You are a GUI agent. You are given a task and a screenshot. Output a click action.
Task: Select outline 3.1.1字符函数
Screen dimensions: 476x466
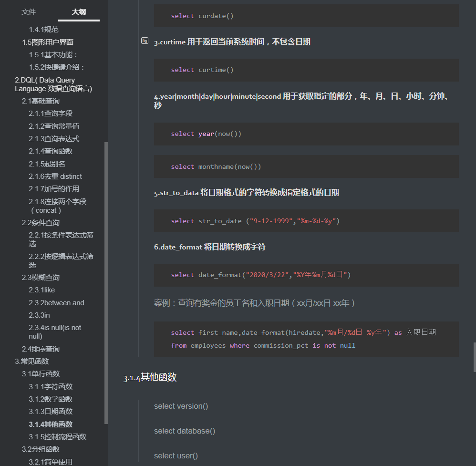point(51,386)
